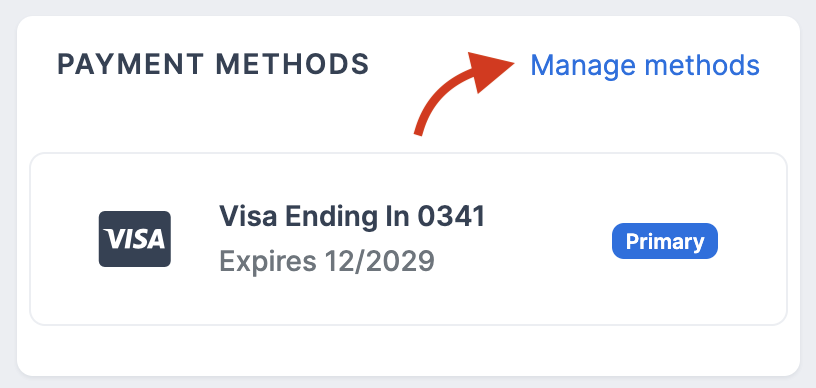816x388 pixels.
Task: Click the word methods in the blue link
Action: [x=702, y=66]
